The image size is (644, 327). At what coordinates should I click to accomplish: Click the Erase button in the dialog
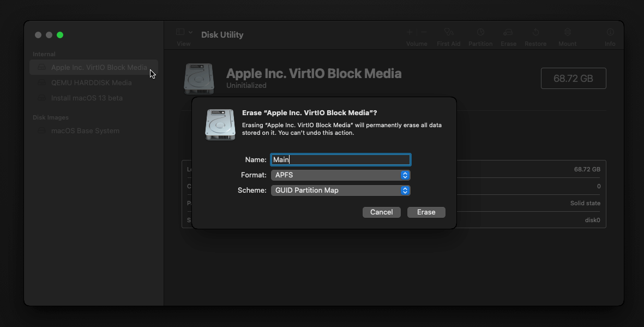(x=426, y=212)
